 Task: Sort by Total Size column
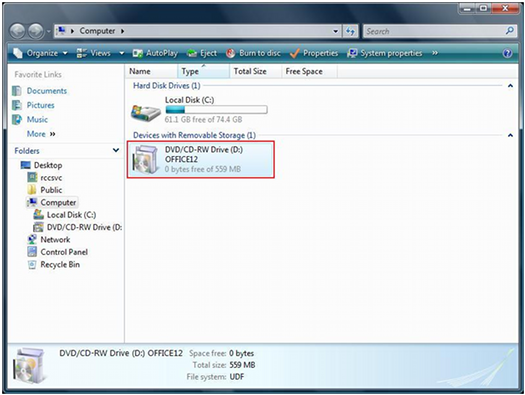coord(255,71)
